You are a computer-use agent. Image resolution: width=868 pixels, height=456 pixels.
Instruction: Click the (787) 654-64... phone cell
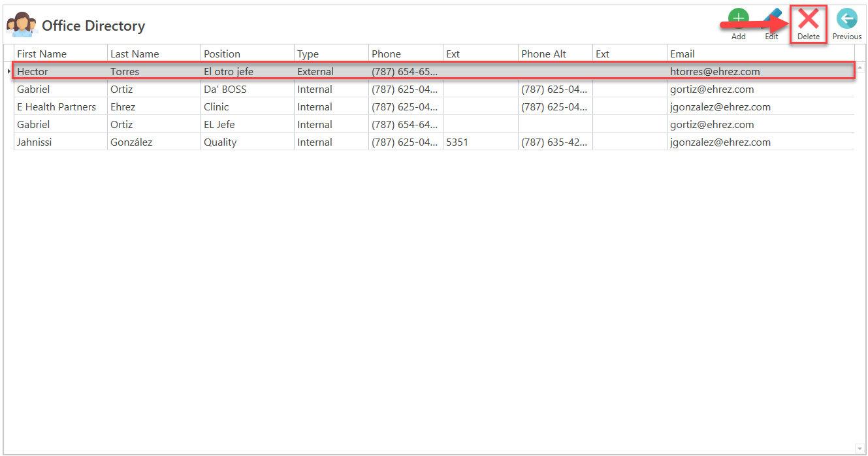pyautogui.click(x=406, y=124)
